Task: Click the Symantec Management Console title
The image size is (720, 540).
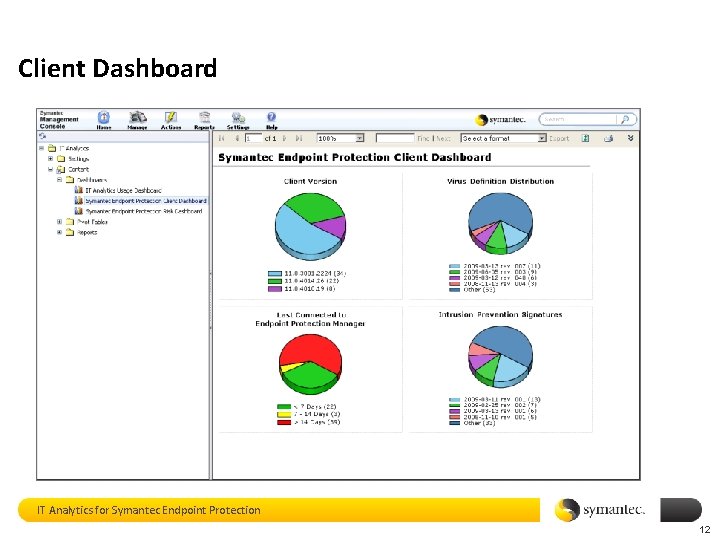Action: tap(59, 120)
